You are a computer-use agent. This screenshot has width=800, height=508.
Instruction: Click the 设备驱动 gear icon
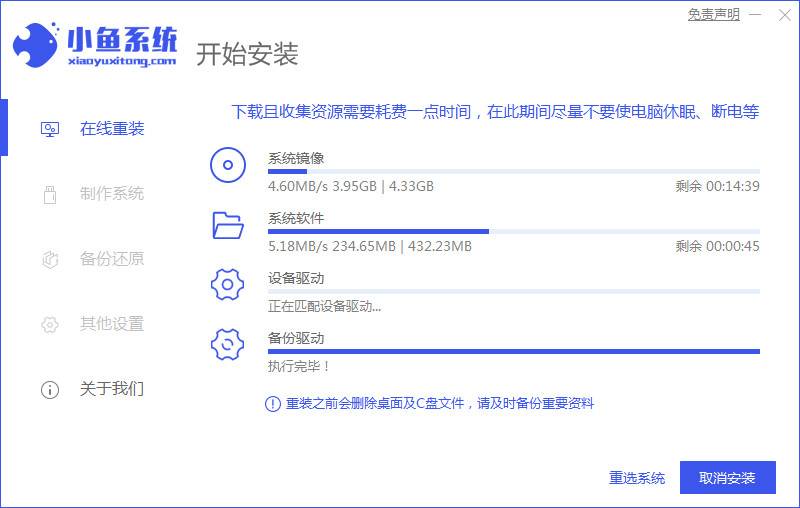pos(228,285)
